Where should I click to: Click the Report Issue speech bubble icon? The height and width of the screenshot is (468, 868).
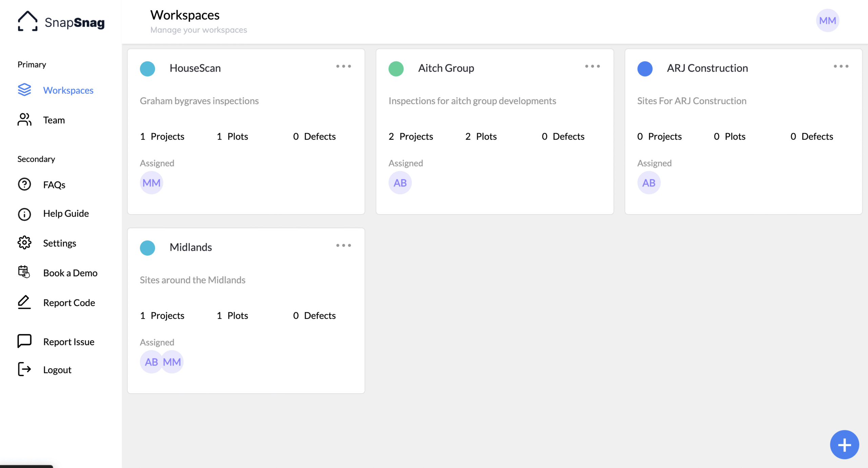pyautogui.click(x=24, y=341)
